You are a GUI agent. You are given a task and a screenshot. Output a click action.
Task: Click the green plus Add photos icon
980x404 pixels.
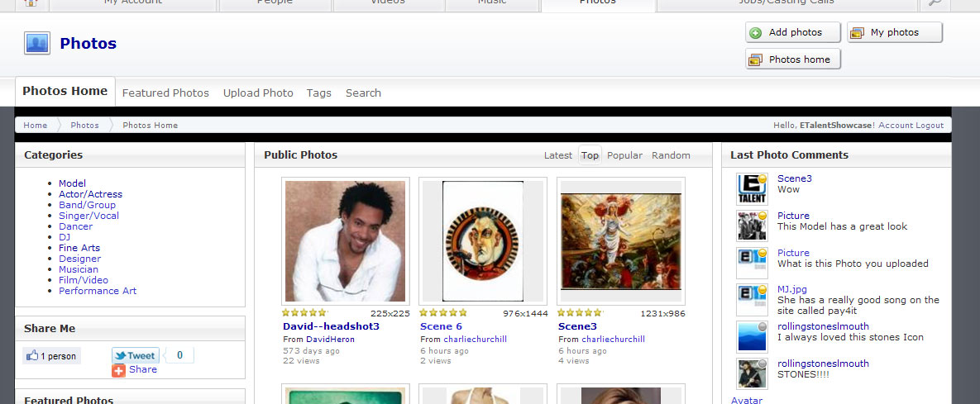755,33
